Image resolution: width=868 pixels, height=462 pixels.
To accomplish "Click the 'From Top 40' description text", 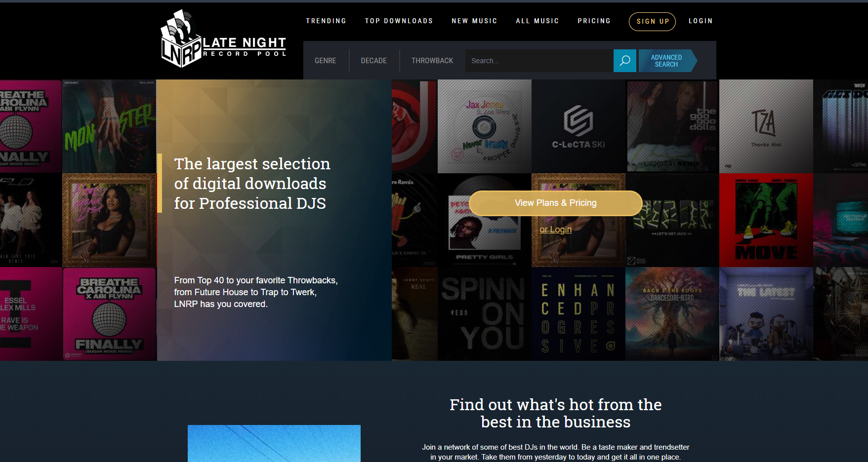I will tap(256, 292).
